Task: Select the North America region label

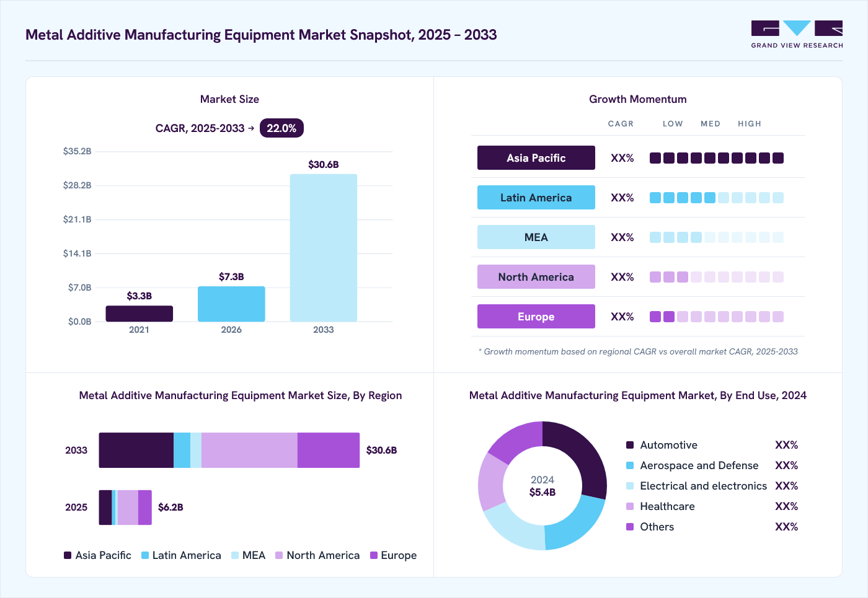Action: [536, 277]
